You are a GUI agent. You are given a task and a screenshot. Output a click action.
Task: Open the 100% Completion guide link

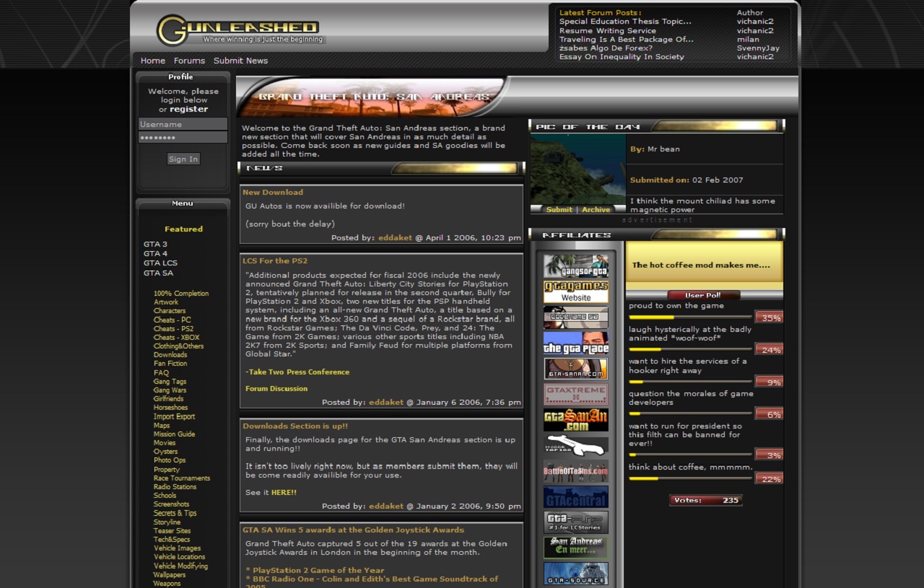click(181, 294)
